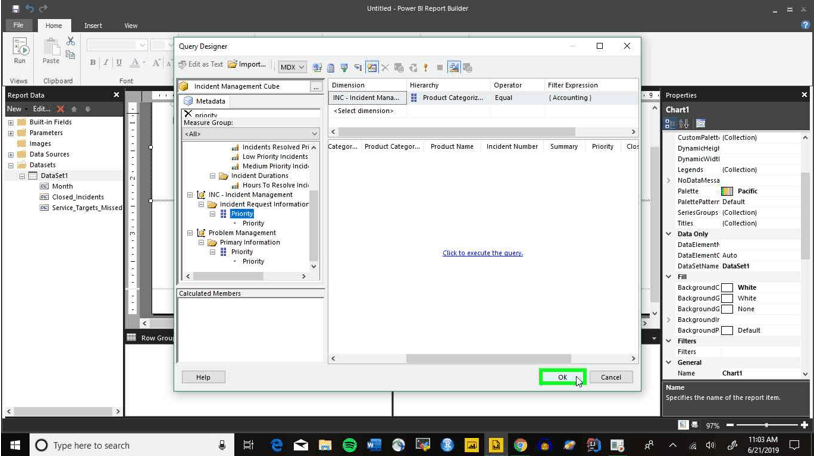This screenshot has height=457, width=816.
Task: Click the Refresh metadata icon in Query Designer
Action: 317,67
